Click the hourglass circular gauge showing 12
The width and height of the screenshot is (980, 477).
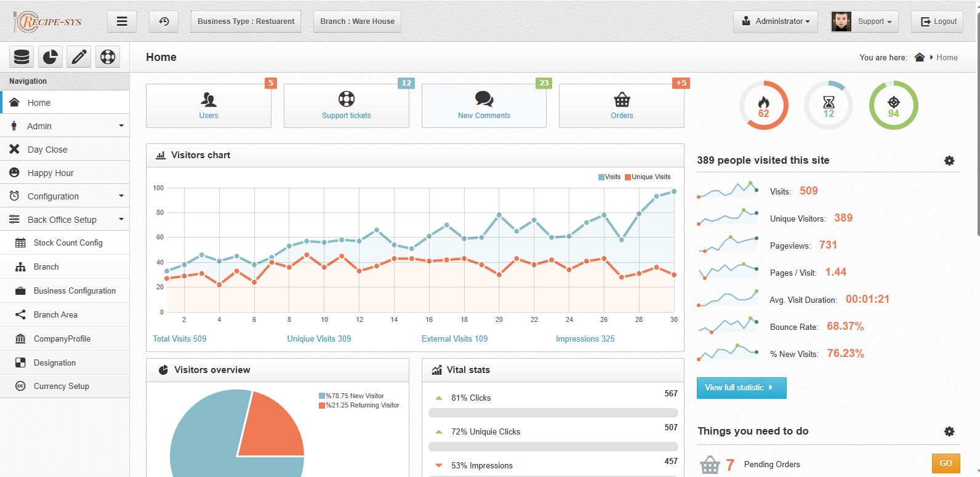pyautogui.click(x=829, y=105)
